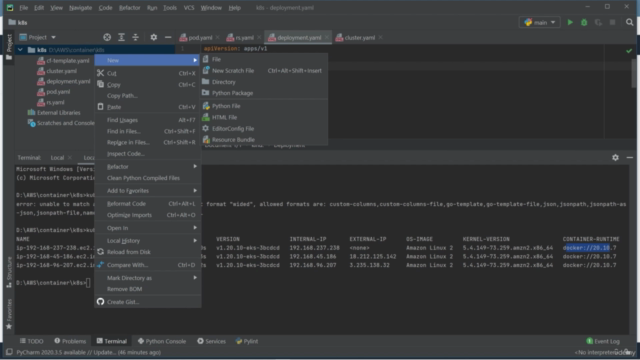Click PyCharm update available notification

(89, 352)
